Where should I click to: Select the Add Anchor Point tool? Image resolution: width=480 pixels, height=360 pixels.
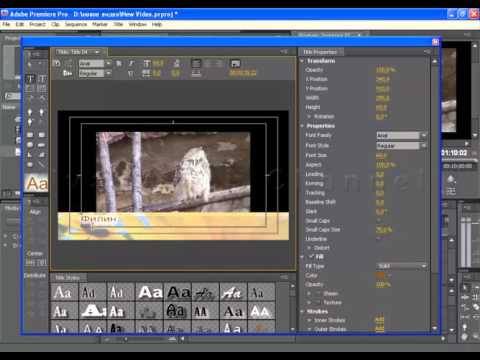30,122
